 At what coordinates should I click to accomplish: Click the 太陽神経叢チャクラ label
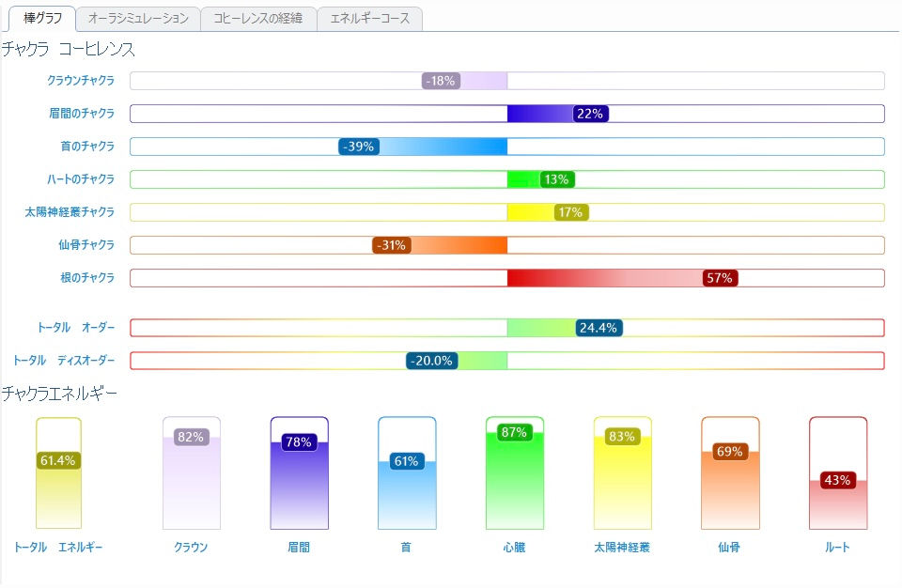70,211
